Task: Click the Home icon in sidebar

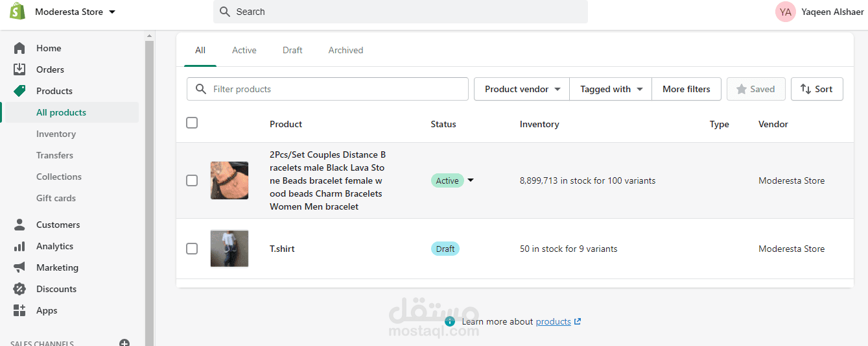Action: tap(19, 48)
